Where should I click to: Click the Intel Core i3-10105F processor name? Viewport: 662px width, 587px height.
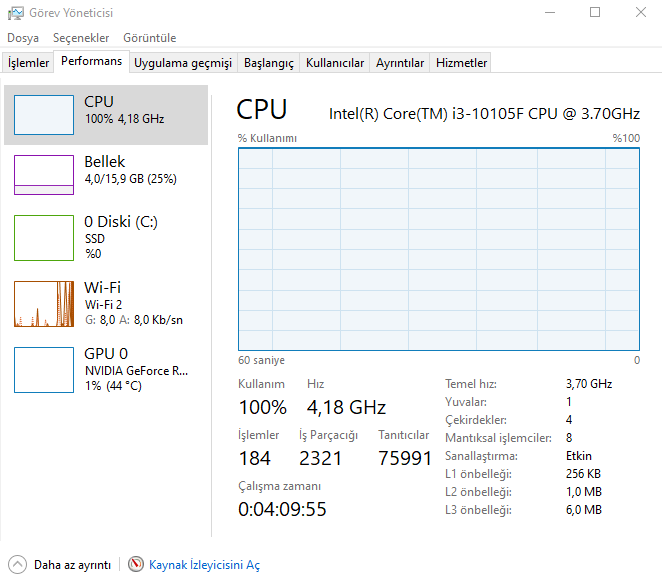(484, 114)
